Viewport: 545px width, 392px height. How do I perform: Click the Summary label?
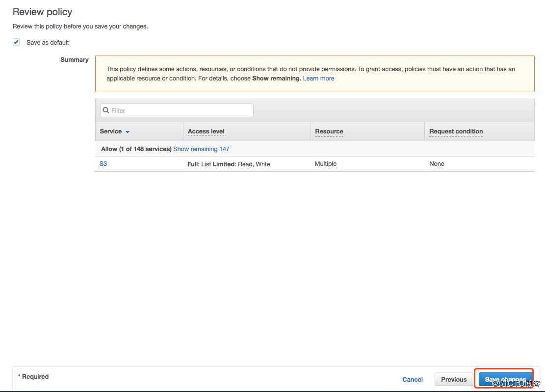tap(75, 59)
